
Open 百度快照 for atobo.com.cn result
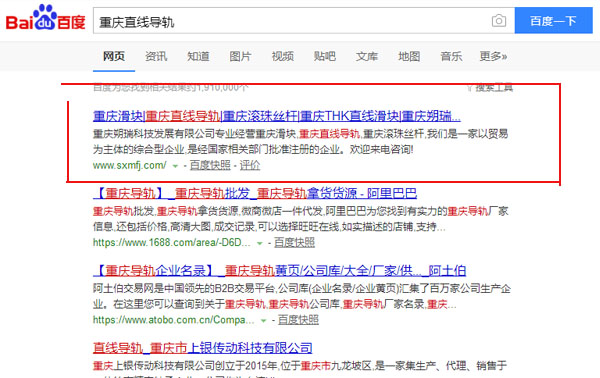pyautogui.click(x=298, y=320)
